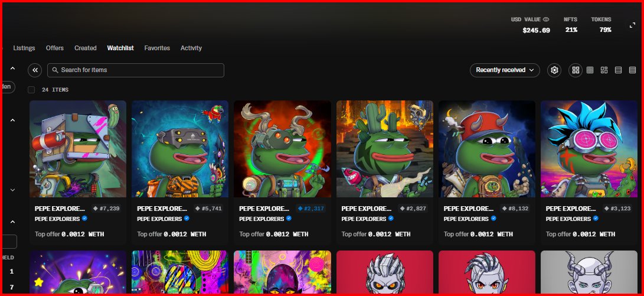
Task: Open PEPE EXPLORERS collection link under #5,741
Action: [159, 219]
